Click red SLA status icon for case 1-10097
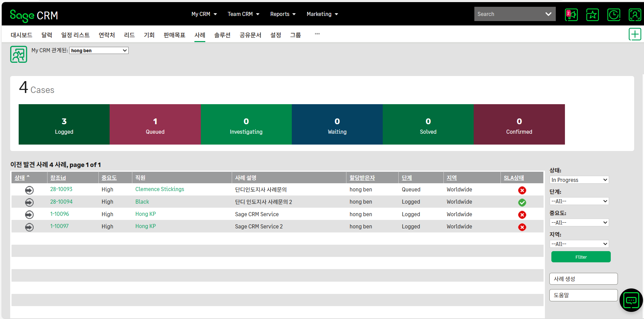 click(x=522, y=227)
